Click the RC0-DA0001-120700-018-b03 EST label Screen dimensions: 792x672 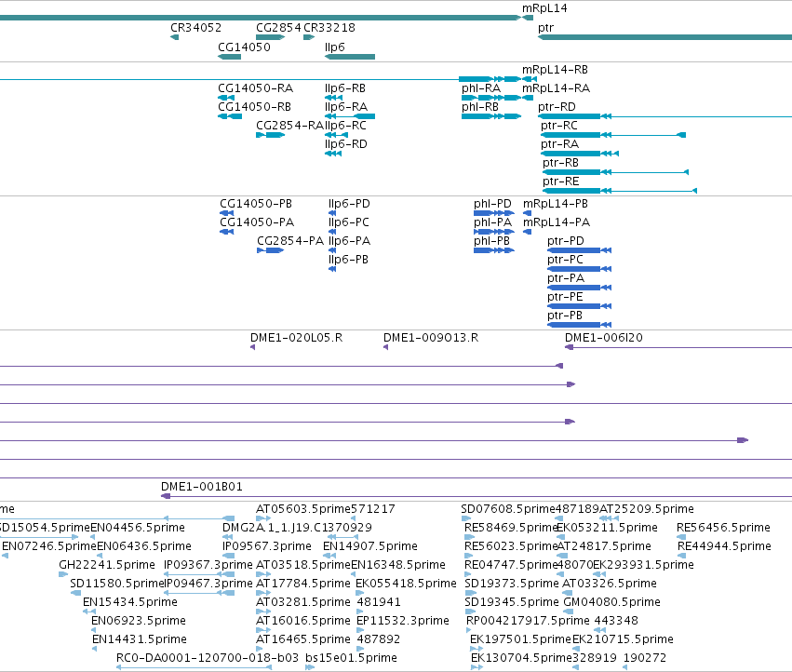(x=208, y=658)
